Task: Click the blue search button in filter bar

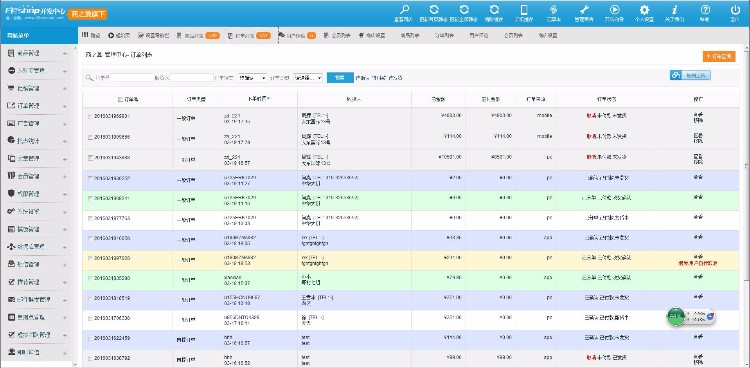Action: click(x=340, y=78)
